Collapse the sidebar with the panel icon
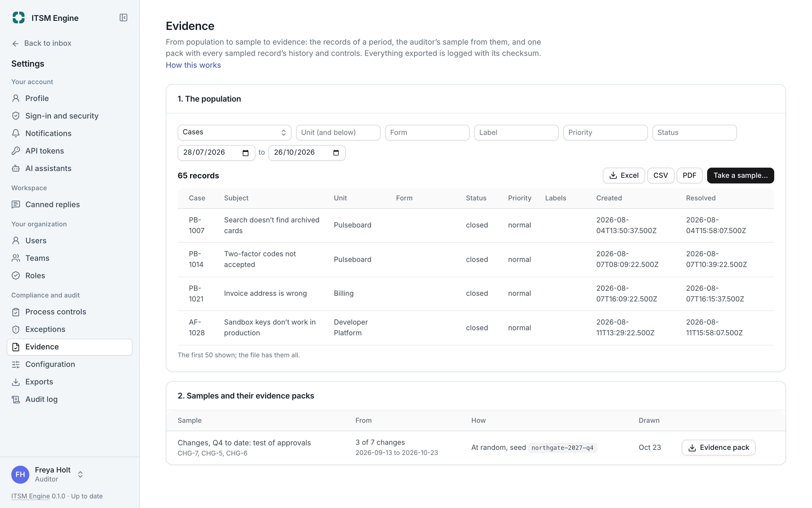Screen dimensions: 812x508 (123, 17)
